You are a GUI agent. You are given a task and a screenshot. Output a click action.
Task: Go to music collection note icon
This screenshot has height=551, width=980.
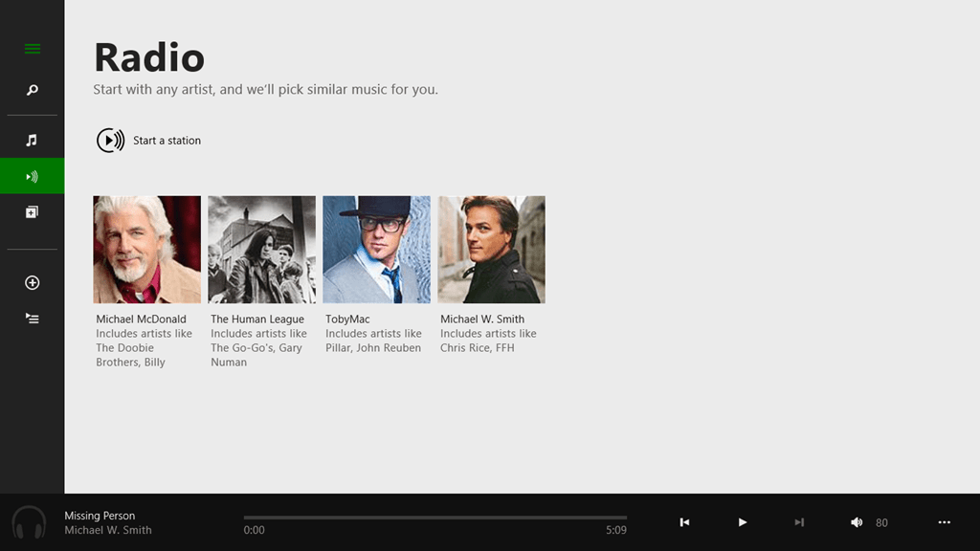[32, 141]
